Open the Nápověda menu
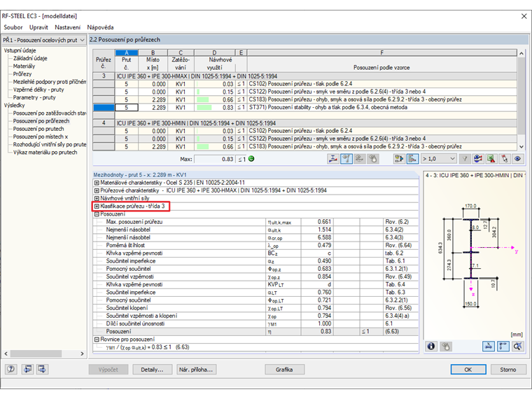The height and width of the screenshot is (399, 532). (x=100, y=27)
